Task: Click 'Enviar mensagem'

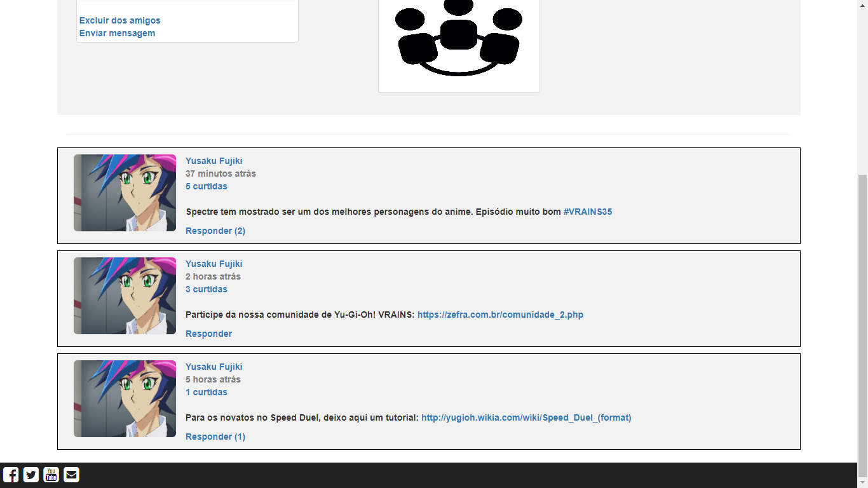Action: [x=117, y=33]
